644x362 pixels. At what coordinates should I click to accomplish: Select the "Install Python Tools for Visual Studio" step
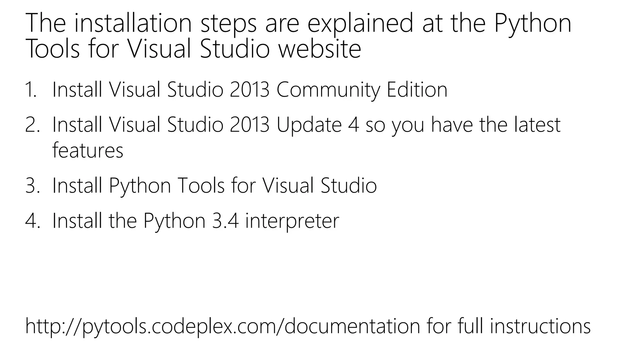(214, 185)
